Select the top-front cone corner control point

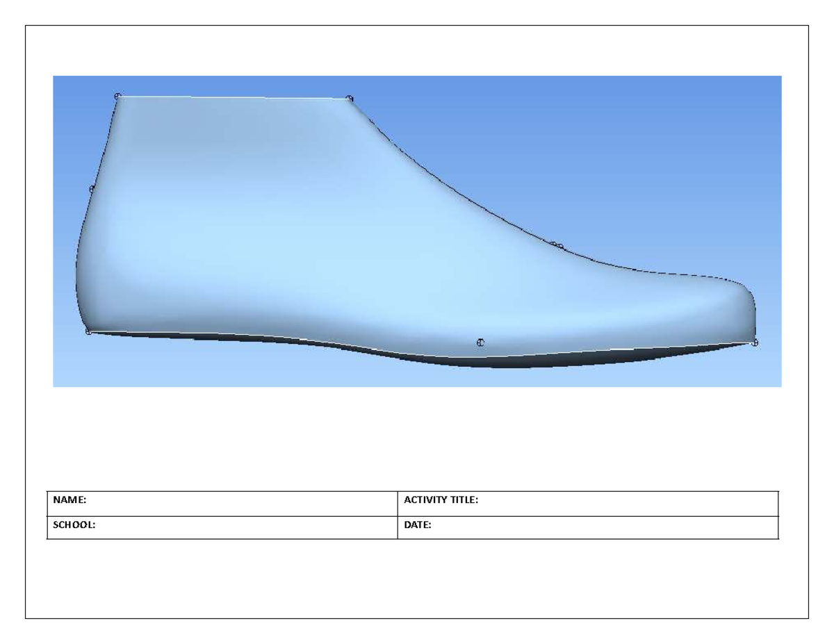pos(350,99)
